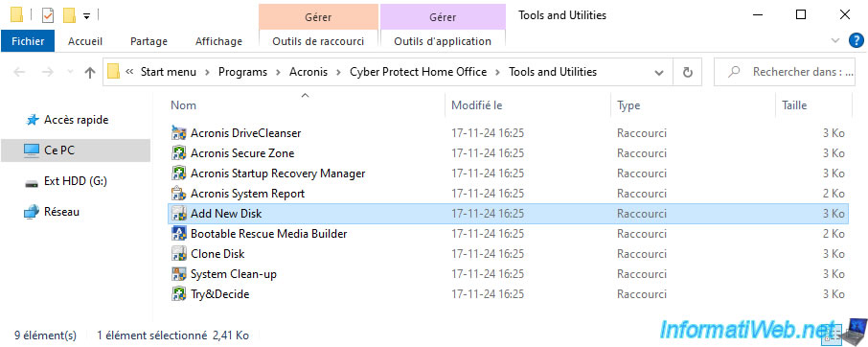Click the Bootable Rescue Media Builder icon

point(178,234)
